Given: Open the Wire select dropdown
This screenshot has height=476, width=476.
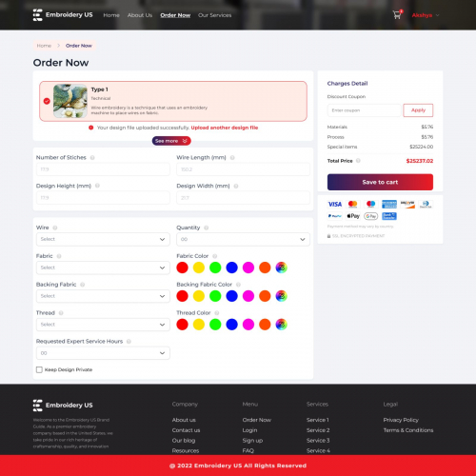Looking at the screenshot, I should click(x=103, y=239).
